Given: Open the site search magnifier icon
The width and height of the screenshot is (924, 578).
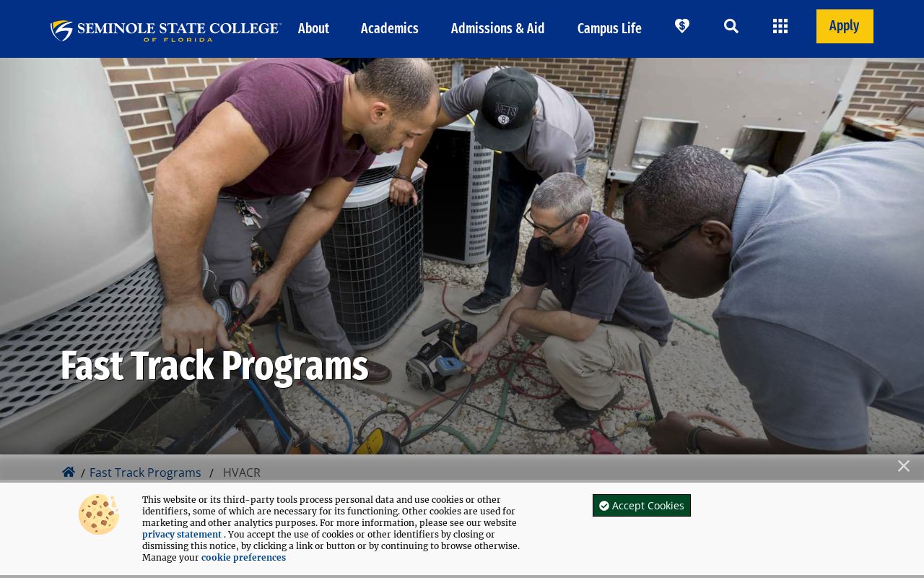Looking at the screenshot, I should (x=731, y=26).
